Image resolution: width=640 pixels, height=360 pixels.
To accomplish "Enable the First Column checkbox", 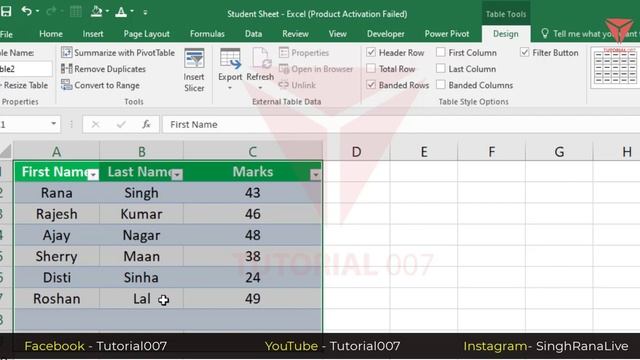I will pyautogui.click(x=440, y=52).
